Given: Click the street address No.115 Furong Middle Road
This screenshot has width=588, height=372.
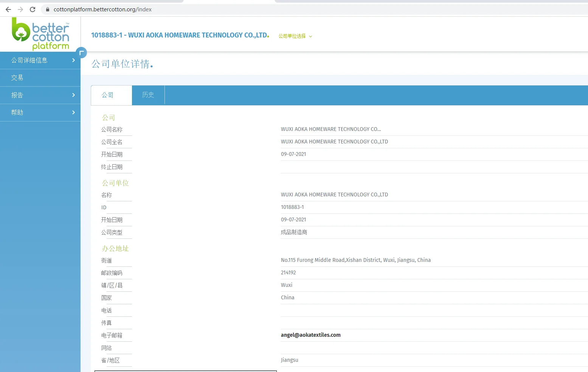Looking at the screenshot, I should tap(355, 260).
